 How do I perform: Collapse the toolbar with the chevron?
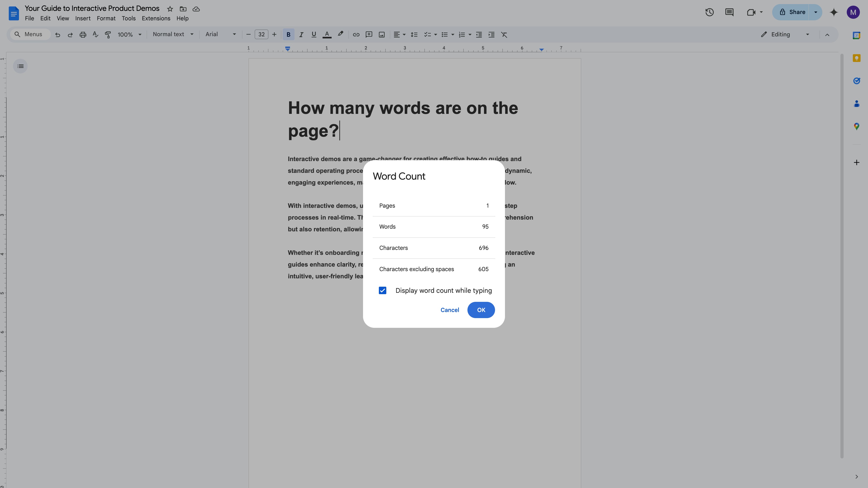827,35
